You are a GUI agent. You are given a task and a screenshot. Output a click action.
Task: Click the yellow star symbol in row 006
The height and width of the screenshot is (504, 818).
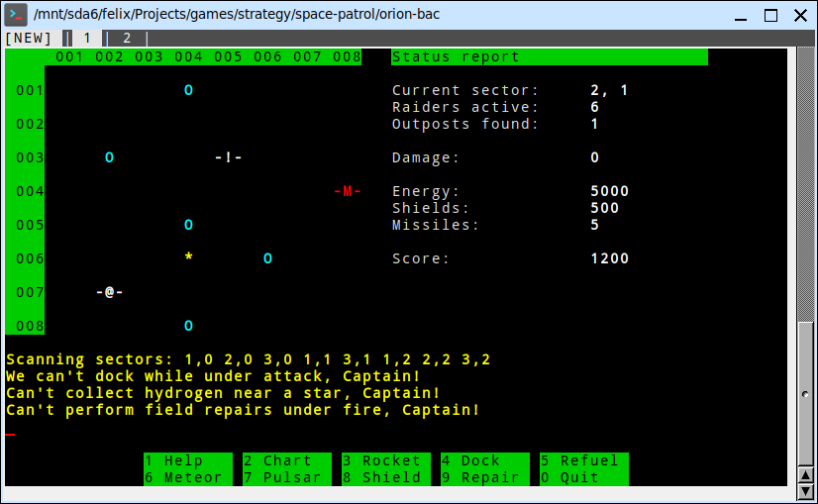pos(189,257)
